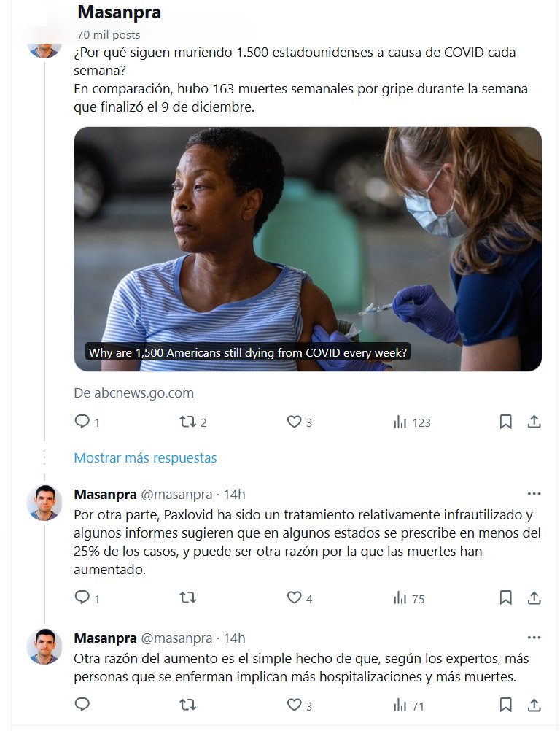Open the abcnews.go.com source link

point(134,392)
